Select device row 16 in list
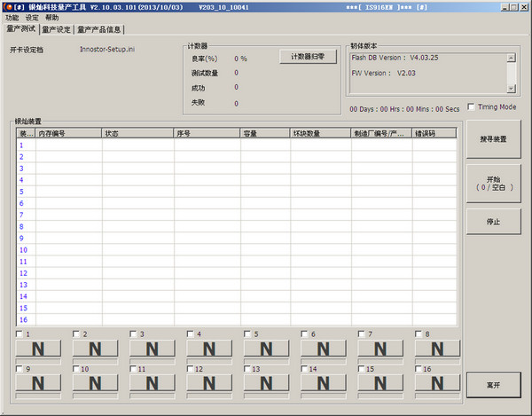532x416 pixels. (237, 319)
